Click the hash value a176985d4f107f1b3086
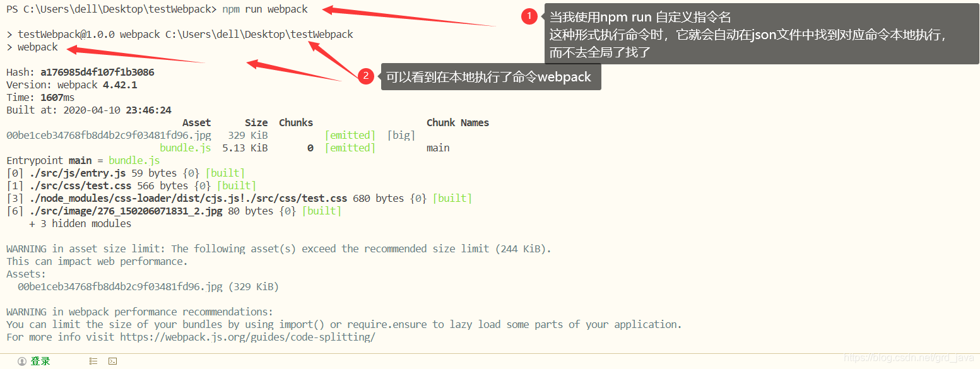Screen dimensions: 980x369 click(97, 72)
